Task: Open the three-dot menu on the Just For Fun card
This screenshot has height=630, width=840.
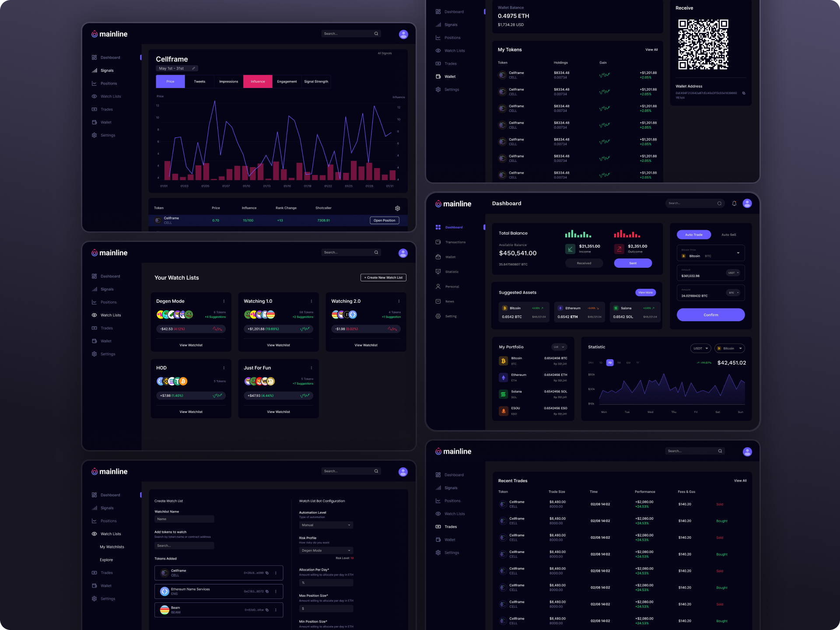Action: tap(311, 368)
